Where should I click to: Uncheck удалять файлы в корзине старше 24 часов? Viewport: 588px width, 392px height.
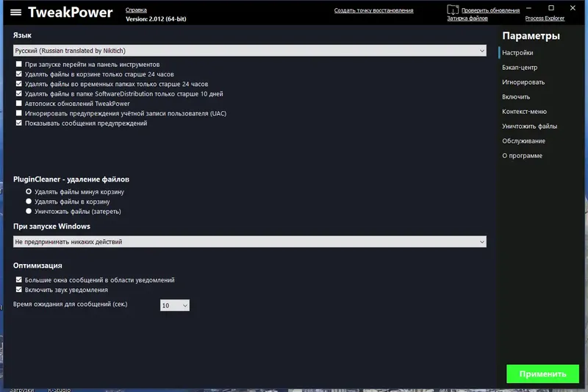(19, 74)
